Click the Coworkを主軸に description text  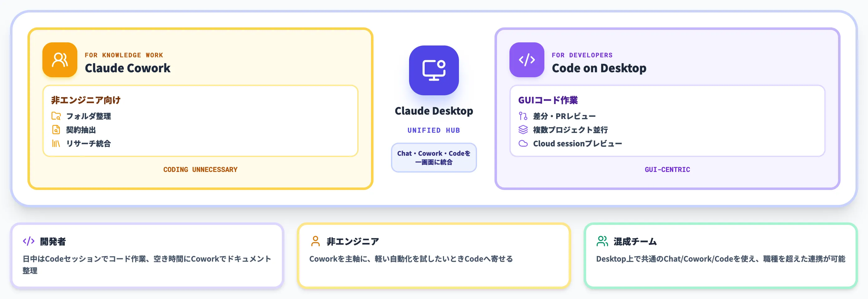(411, 259)
